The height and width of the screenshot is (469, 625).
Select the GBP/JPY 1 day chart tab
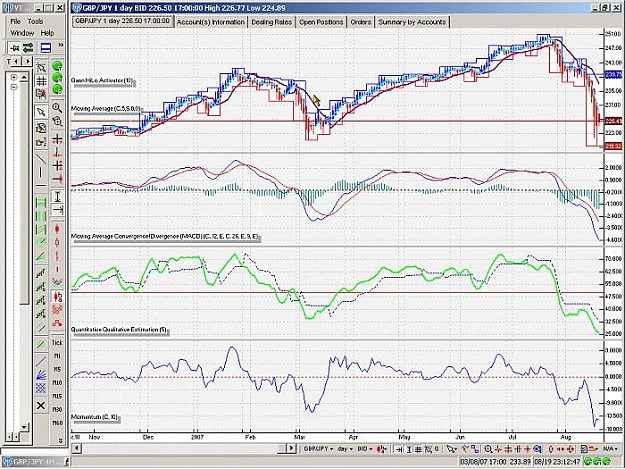pyautogui.click(x=122, y=21)
